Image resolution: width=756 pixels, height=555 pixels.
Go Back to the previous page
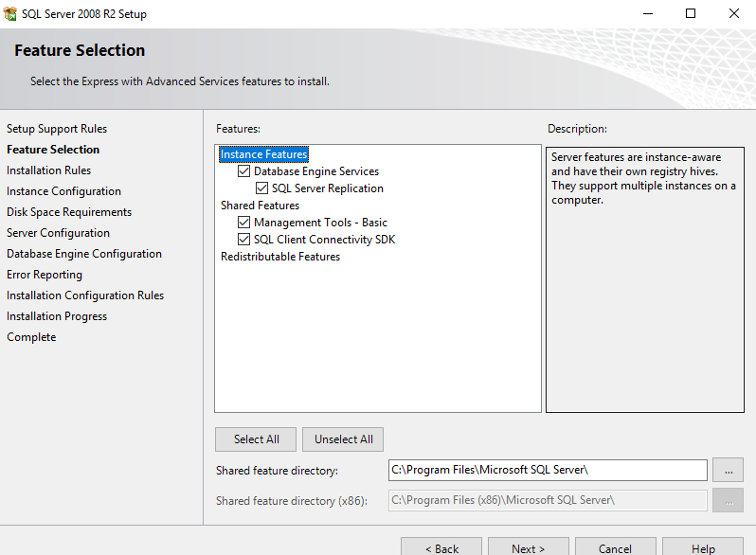point(441,547)
